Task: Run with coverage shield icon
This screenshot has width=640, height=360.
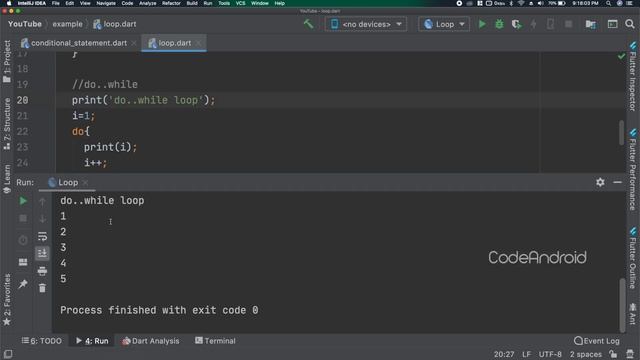Action: [516, 24]
